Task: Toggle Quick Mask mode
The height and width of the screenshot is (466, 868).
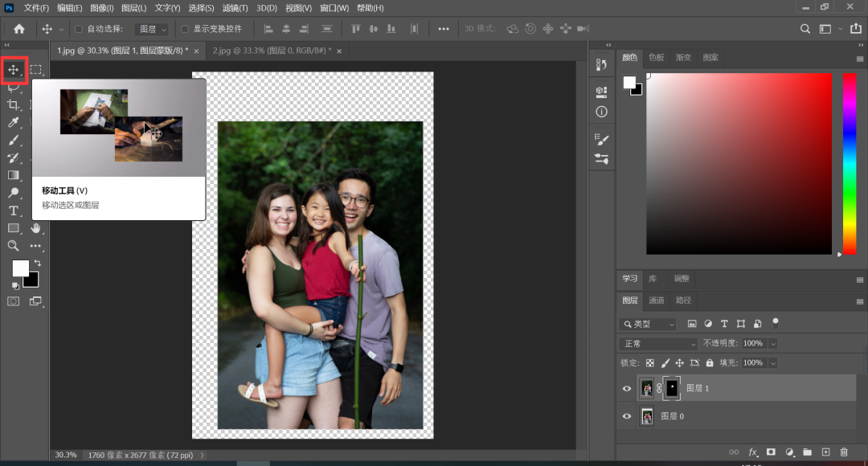Action: (x=14, y=301)
